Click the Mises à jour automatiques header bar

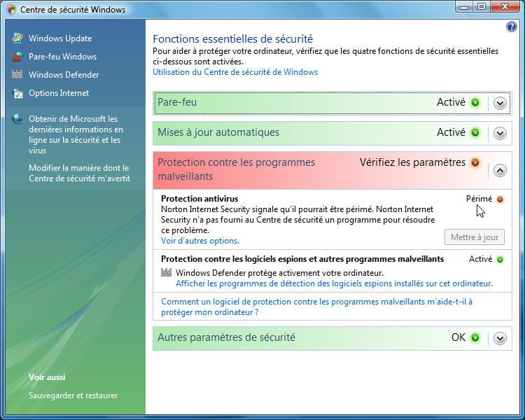click(332, 133)
